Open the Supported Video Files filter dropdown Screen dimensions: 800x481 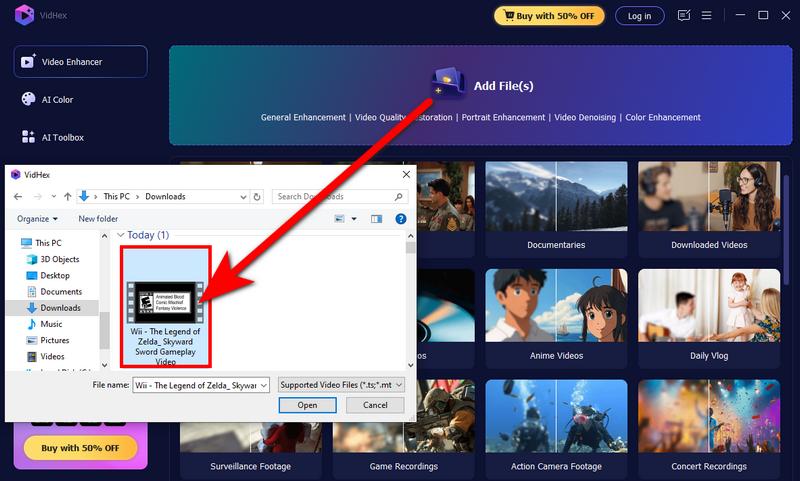tap(341, 384)
